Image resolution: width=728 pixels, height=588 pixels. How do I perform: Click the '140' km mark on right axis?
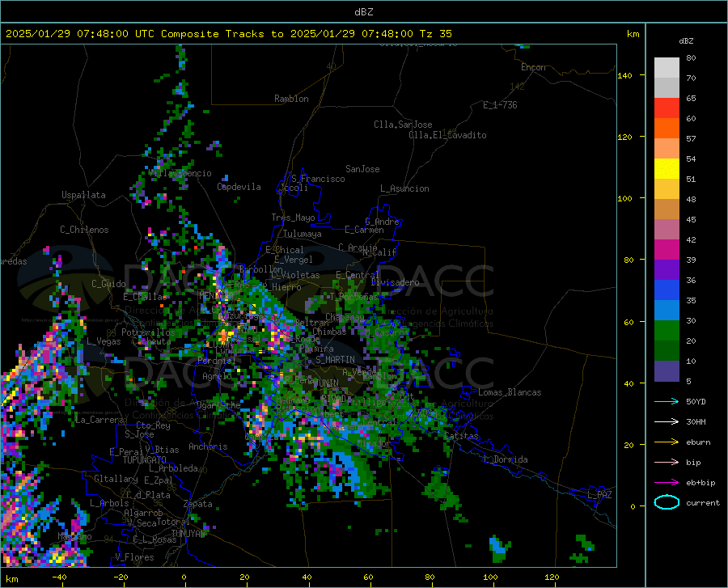point(624,75)
